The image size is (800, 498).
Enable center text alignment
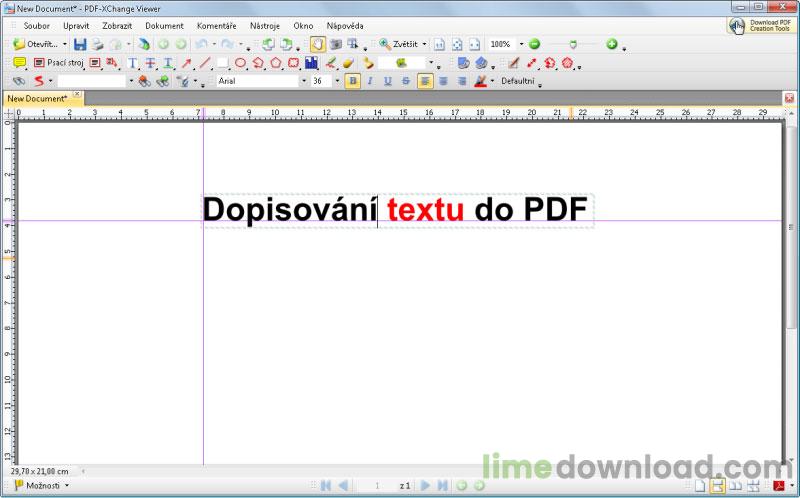coord(443,81)
